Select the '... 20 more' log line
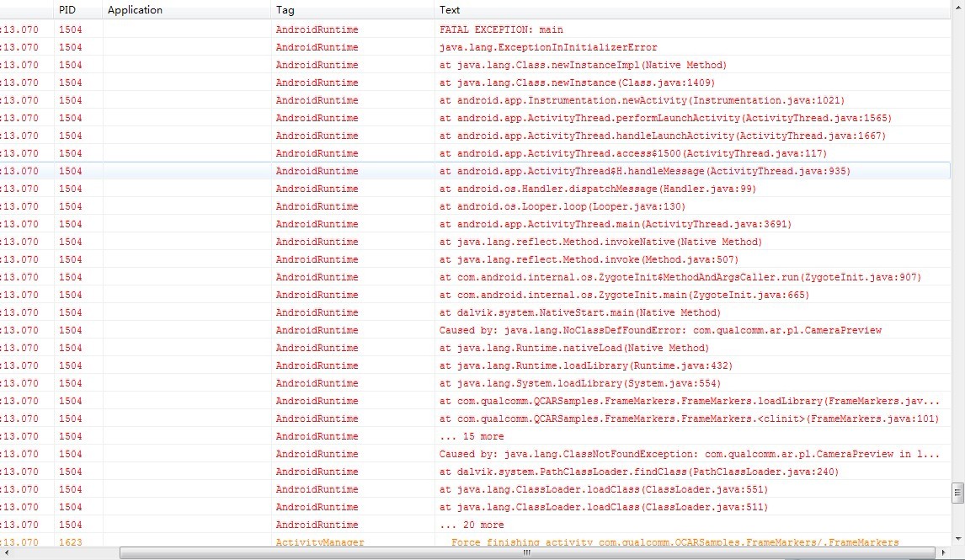The height and width of the screenshot is (560, 965). pos(475,525)
